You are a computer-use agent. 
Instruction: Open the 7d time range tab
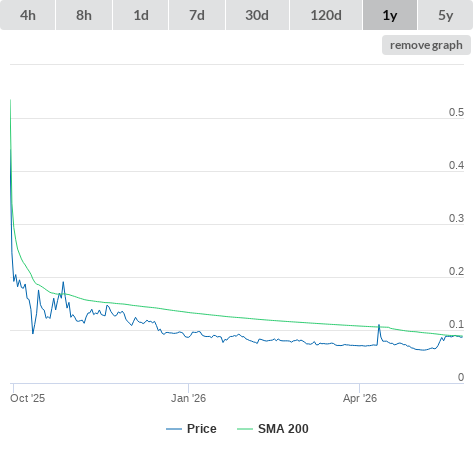(197, 15)
